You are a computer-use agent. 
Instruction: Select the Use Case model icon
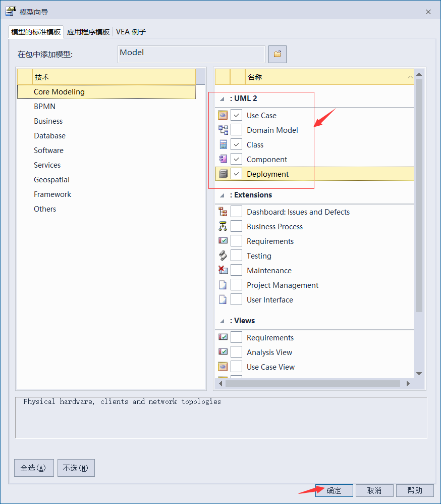click(x=222, y=115)
